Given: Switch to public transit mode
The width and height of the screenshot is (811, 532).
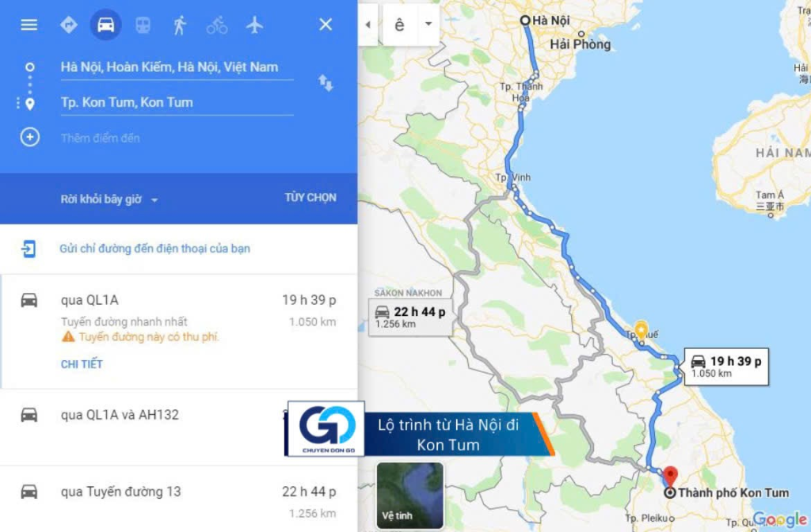Looking at the screenshot, I should [143, 25].
